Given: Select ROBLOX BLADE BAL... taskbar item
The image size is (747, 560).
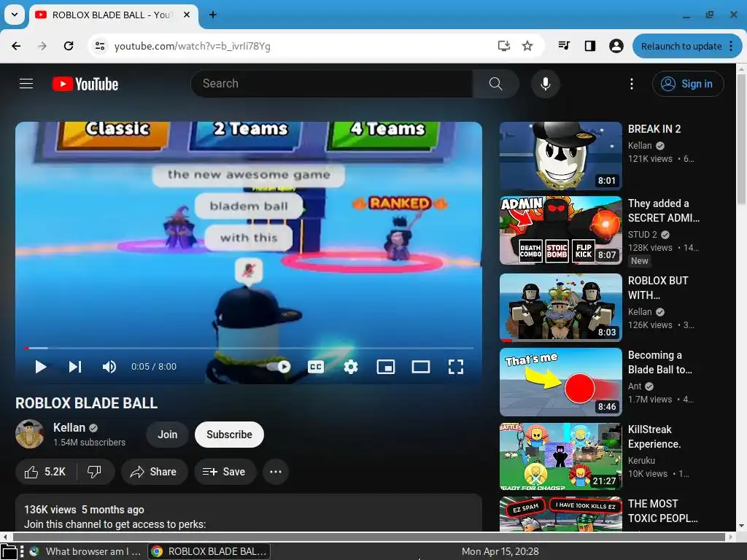Looking at the screenshot, I should pos(209,551).
